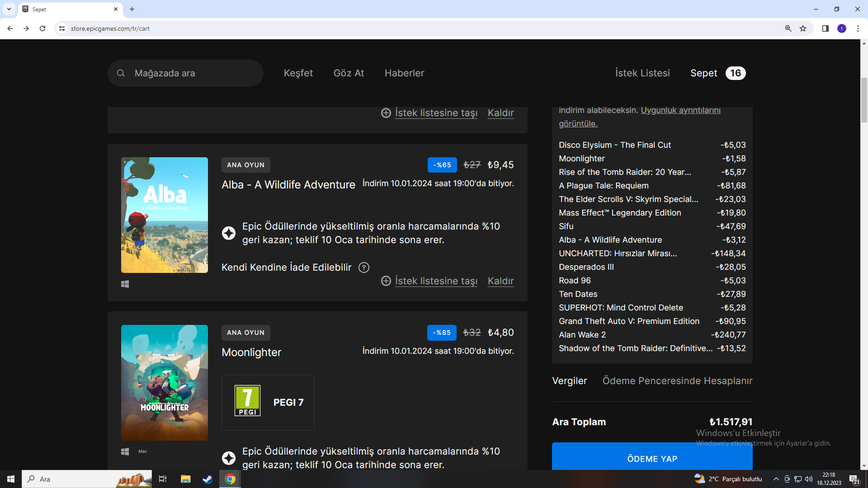Image resolution: width=868 pixels, height=488 pixels.
Task: Expand hidden system tray icons chevron
Action: click(776, 479)
